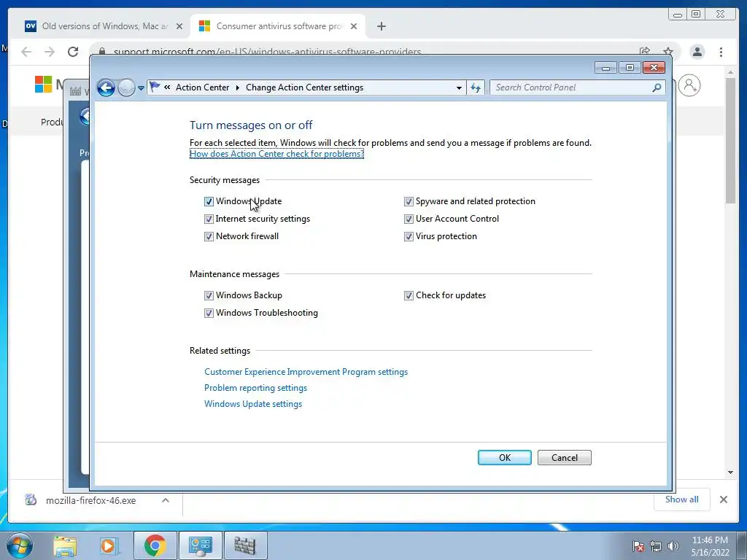Uncheck User Account Control checkbox
Screen dimensions: 747x560
coord(409,219)
